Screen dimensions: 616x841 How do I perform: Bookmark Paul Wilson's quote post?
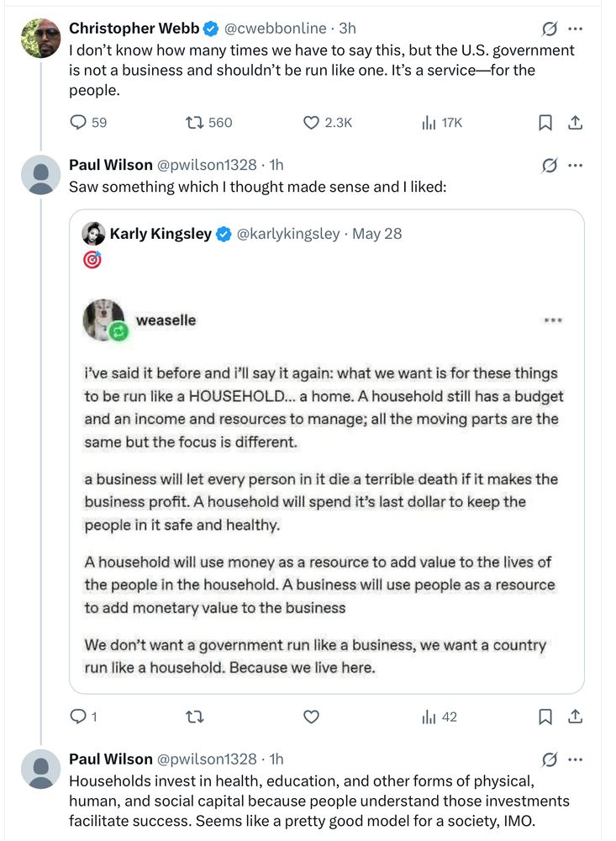pos(545,717)
